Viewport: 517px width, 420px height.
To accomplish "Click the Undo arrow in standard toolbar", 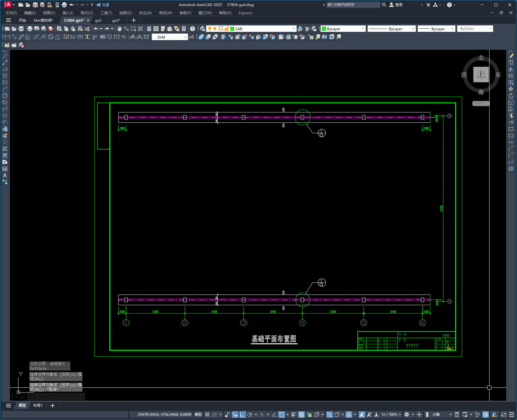I will [x=96, y=29].
